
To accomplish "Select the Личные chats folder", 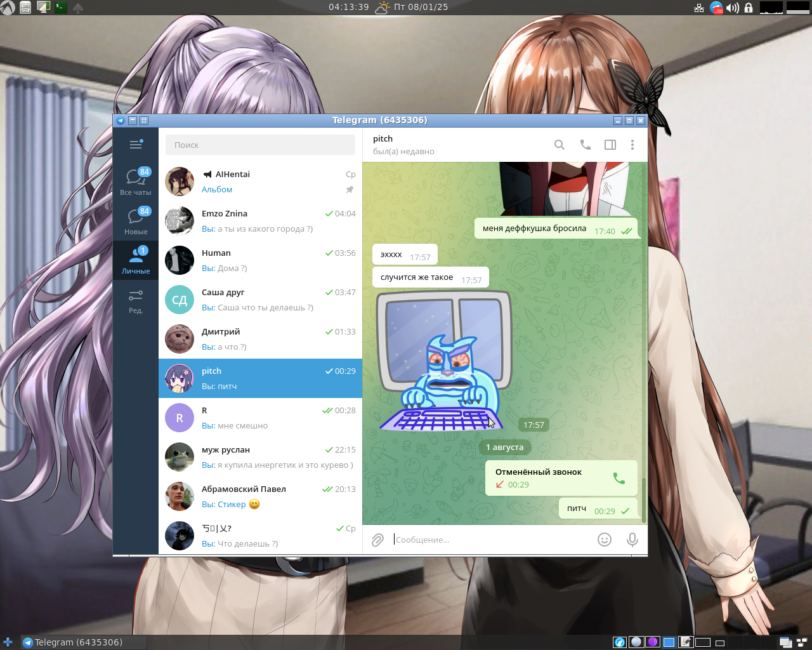I will (x=136, y=260).
